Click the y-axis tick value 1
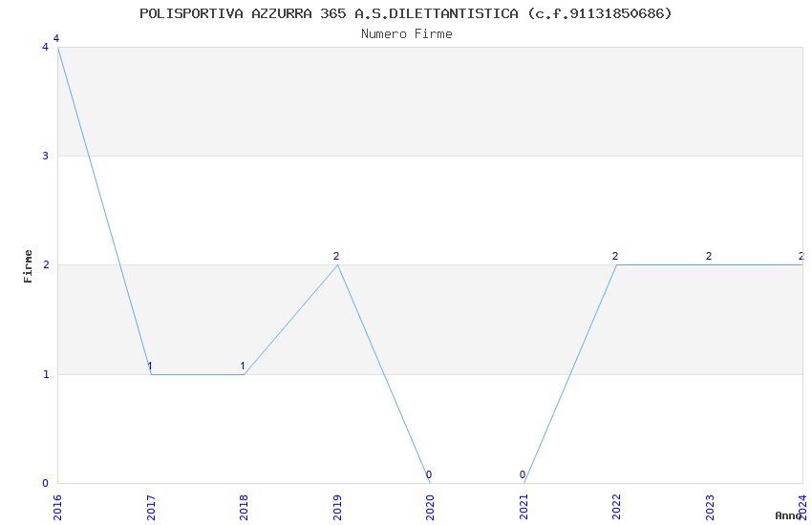 tap(46, 374)
